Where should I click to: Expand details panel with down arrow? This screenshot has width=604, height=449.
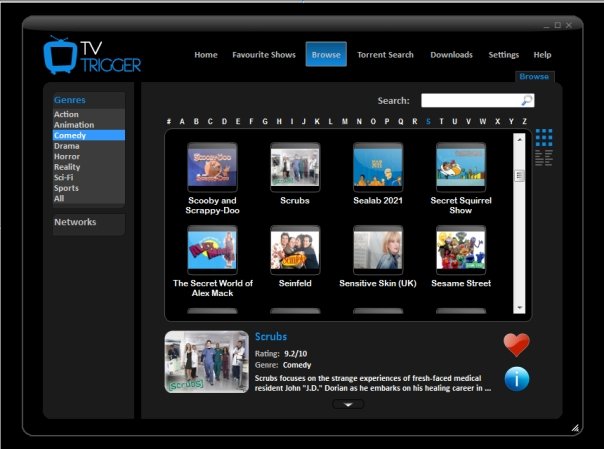pos(348,404)
